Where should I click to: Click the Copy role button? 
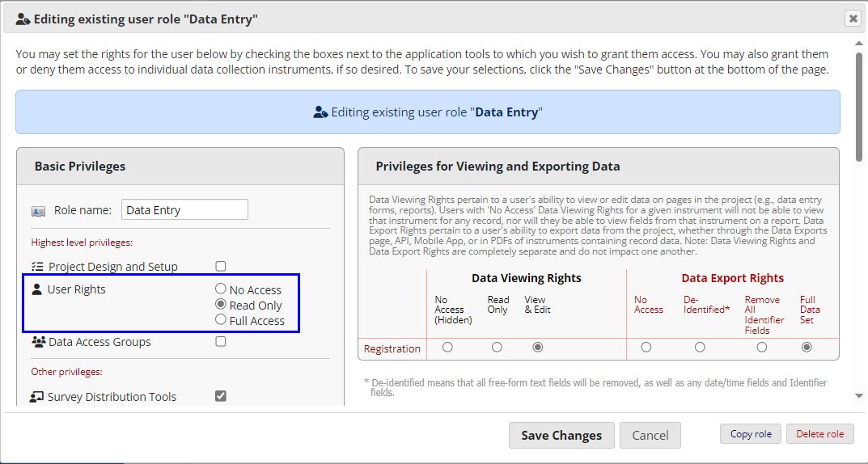pos(751,434)
